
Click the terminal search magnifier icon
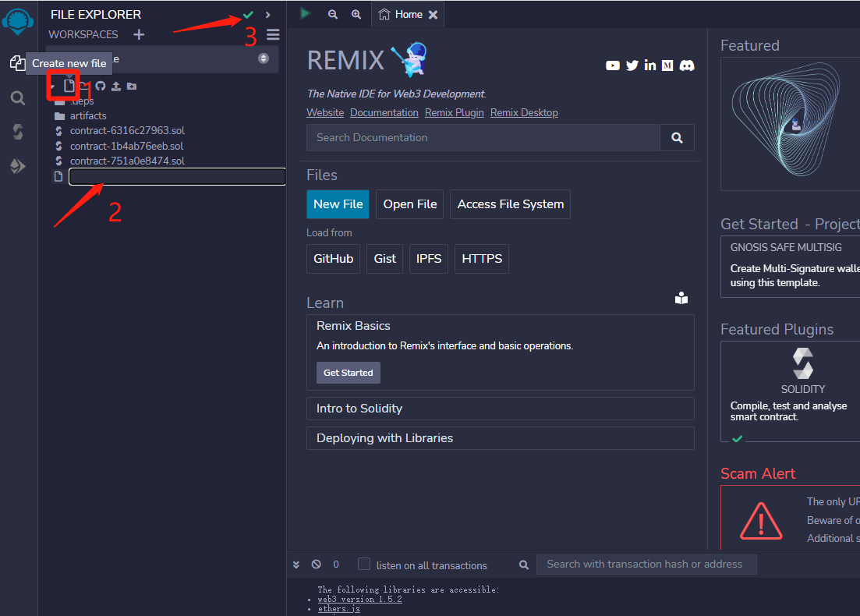(x=524, y=565)
